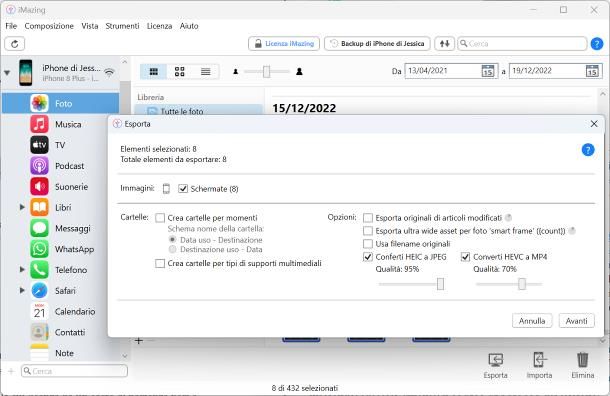610x396 pixels.
Task: Enable Esporta ultra wide asset option
Action: click(368, 231)
